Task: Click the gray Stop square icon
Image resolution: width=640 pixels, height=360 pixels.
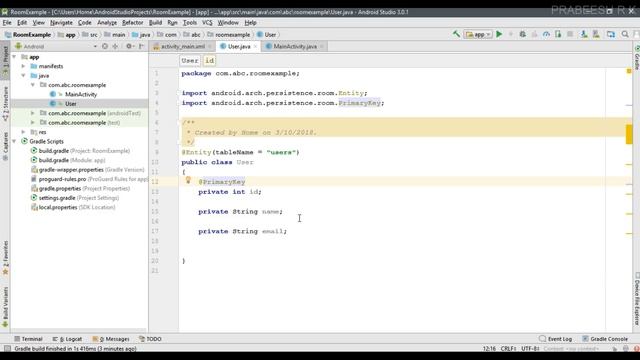Action: click(570, 34)
